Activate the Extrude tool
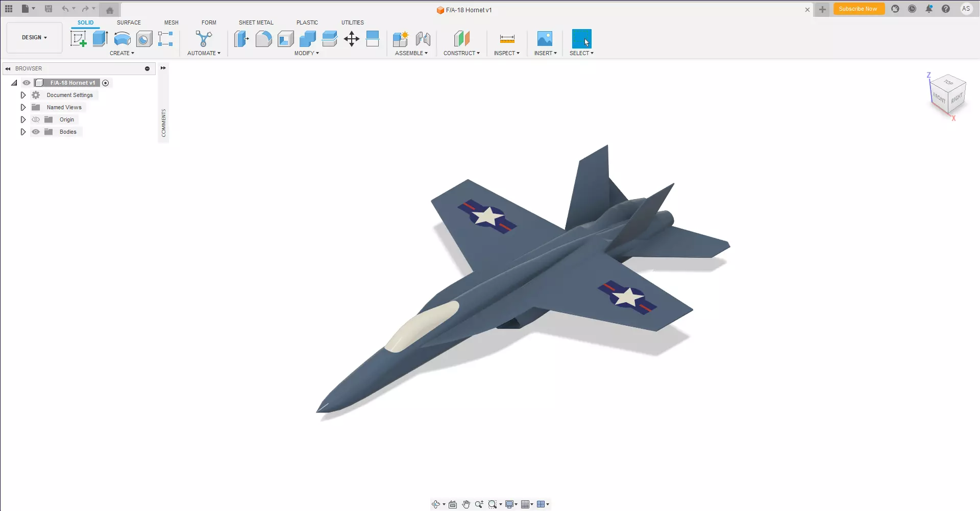The image size is (980, 511). point(100,39)
